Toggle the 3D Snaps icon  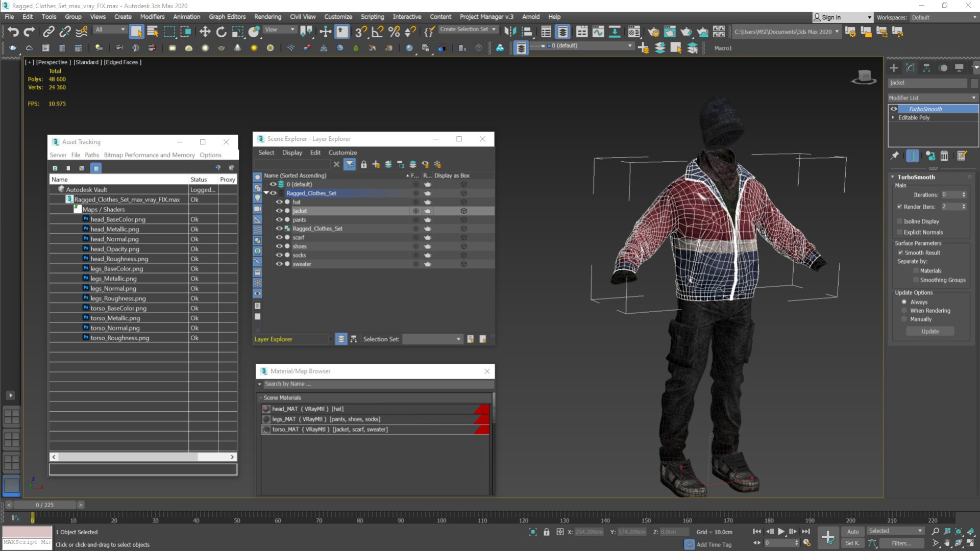(361, 32)
